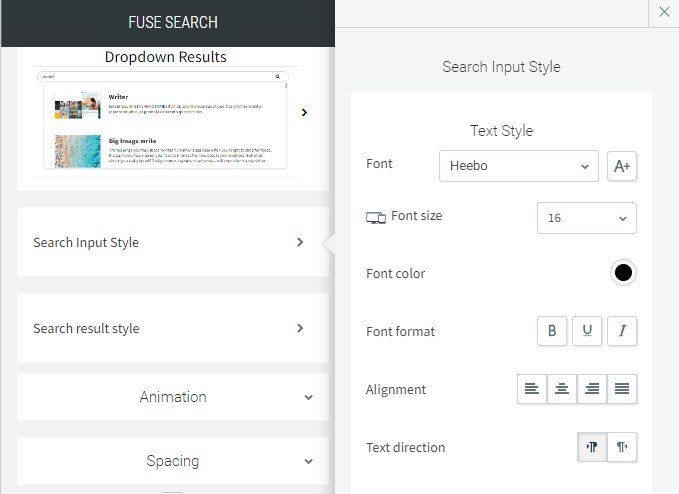Image resolution: width=679 pixels, height=494 pixels.
Task: Click next arrow beside Dropdown Results preview
Action: point(304,113)
